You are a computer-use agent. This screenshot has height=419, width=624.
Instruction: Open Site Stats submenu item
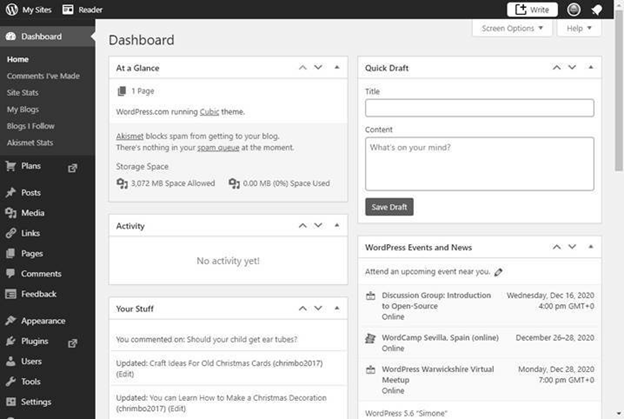coord(23,93)
